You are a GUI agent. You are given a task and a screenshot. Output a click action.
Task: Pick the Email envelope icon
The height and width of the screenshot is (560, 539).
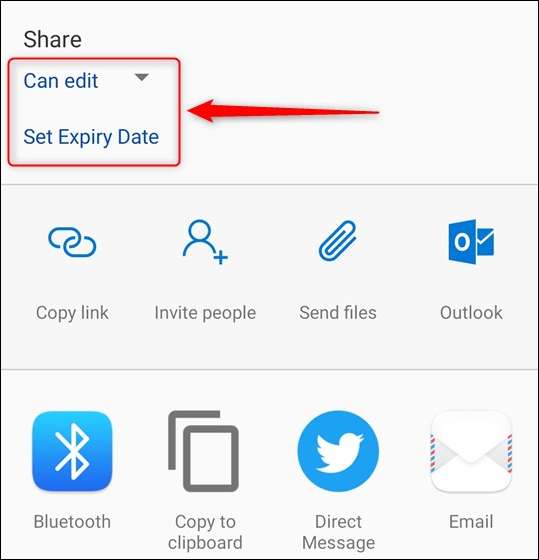click(x=471, y=451)
